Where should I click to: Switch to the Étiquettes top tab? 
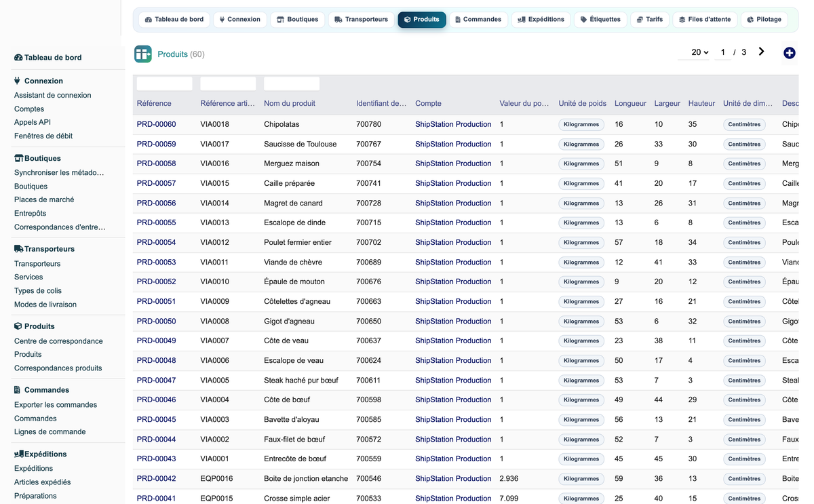coord(600,20)
